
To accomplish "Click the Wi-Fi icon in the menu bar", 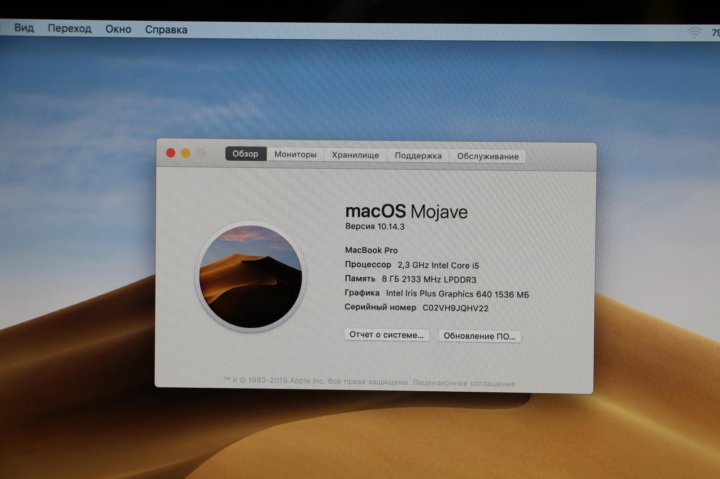I will coord(694,33).
